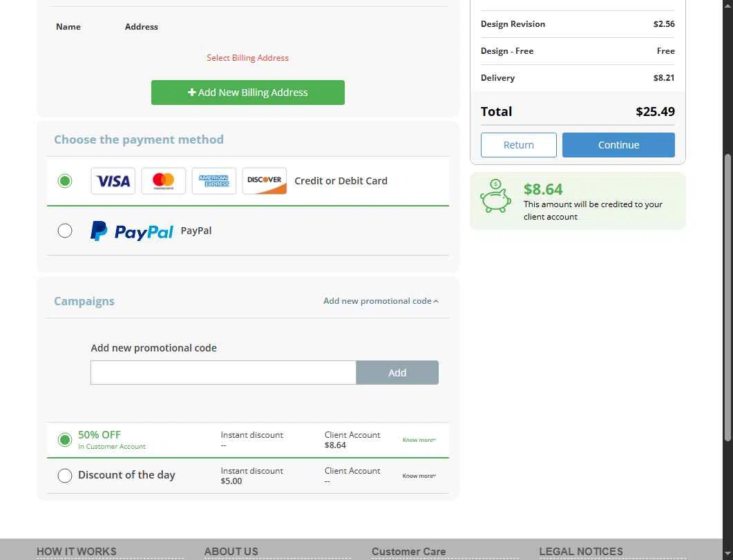Click the Campaigns section heading
Viewport: 733px width, 560px height.
tap(84, 301)
